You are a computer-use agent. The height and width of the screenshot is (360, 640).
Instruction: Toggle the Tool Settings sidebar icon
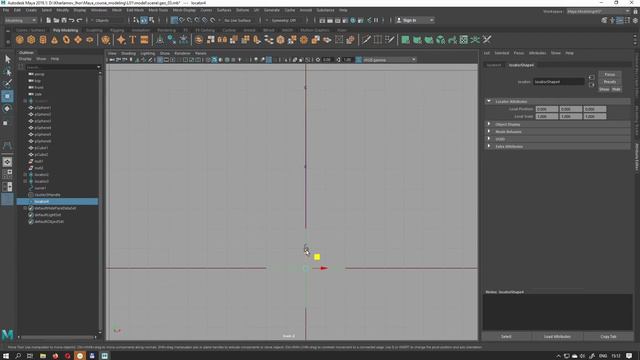[627, 20]
